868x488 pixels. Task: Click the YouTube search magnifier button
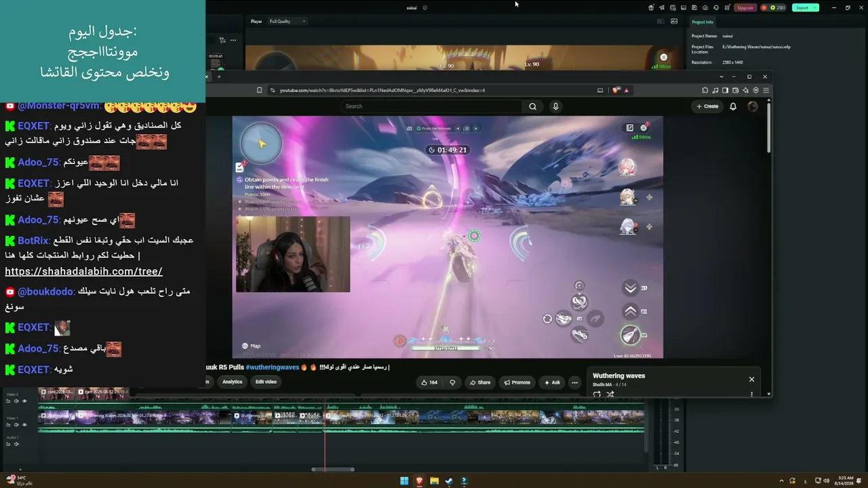[x=532, y=106]
